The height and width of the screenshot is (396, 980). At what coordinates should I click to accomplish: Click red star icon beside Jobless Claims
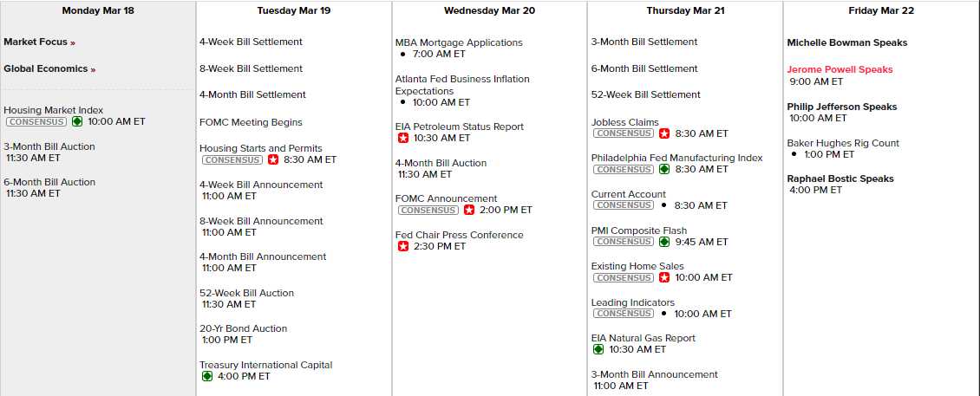click(664, 134)
